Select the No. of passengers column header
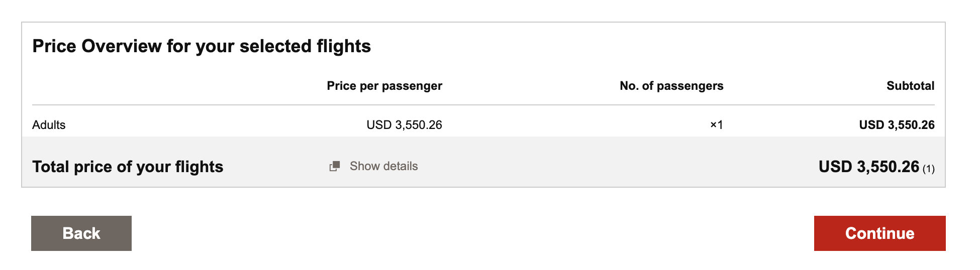Screen dimensions: 980x270 click(x=671, y=86)
